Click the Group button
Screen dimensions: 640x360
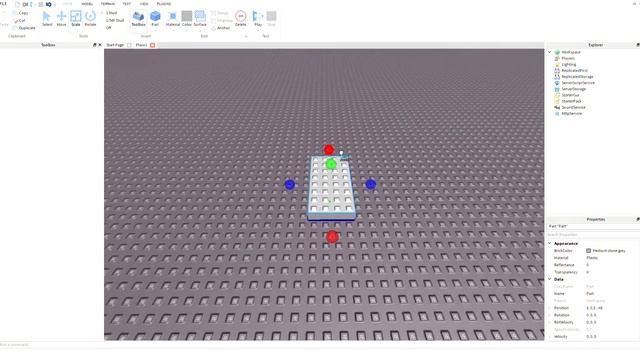(x=220, y=13)
